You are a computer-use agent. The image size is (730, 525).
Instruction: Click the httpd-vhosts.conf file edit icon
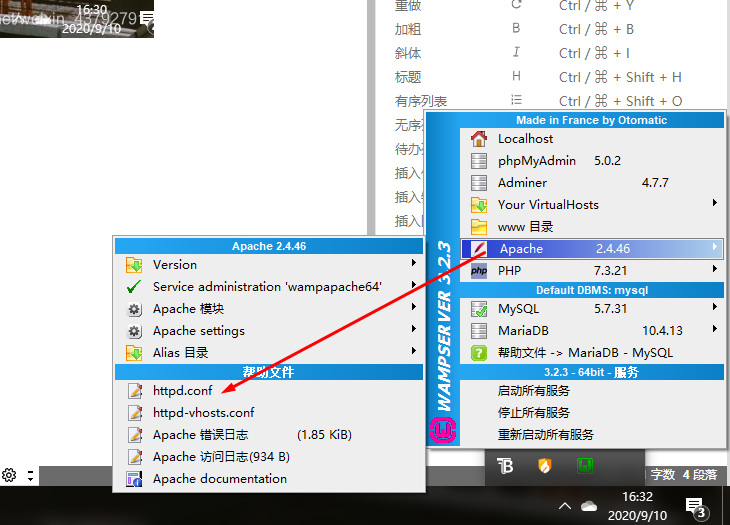point(135,413)
